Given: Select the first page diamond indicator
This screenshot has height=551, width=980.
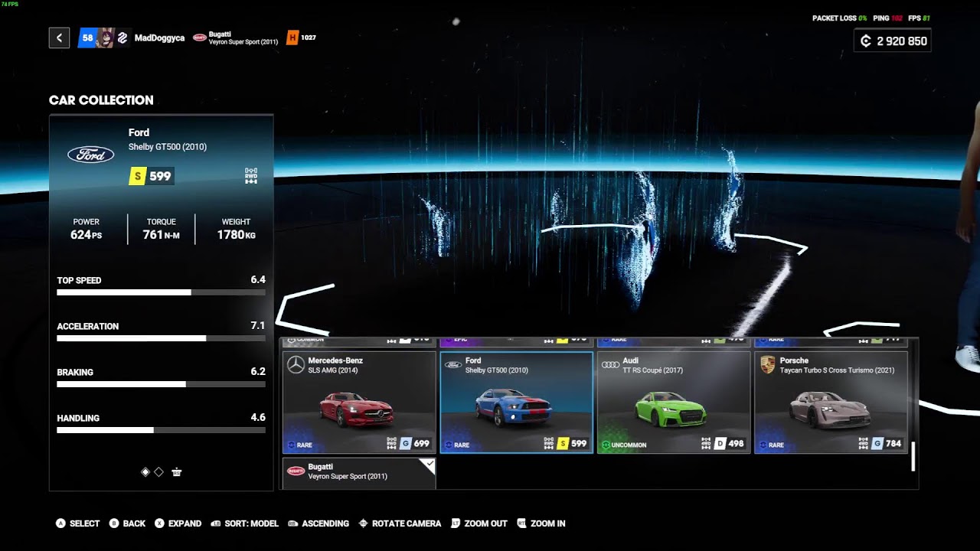Looking at the screenshot, I should click(145, 472).
